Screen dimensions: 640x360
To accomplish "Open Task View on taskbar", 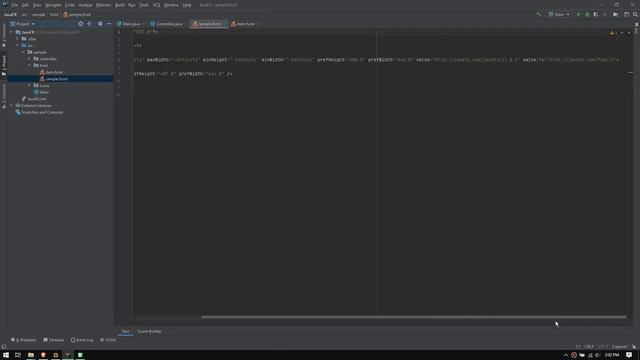I will pyautogui.click(x=18, y=355).
